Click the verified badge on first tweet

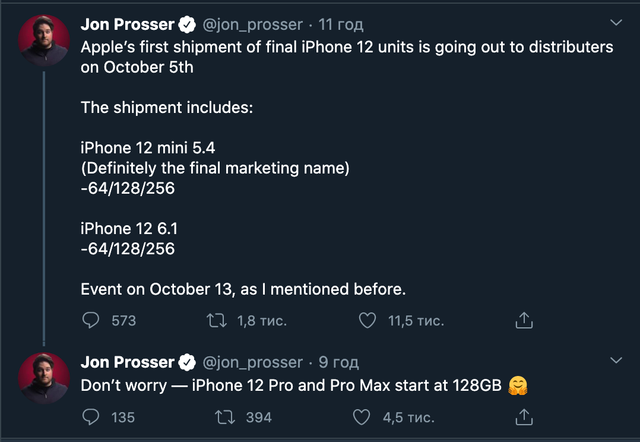tap(187, 24)
